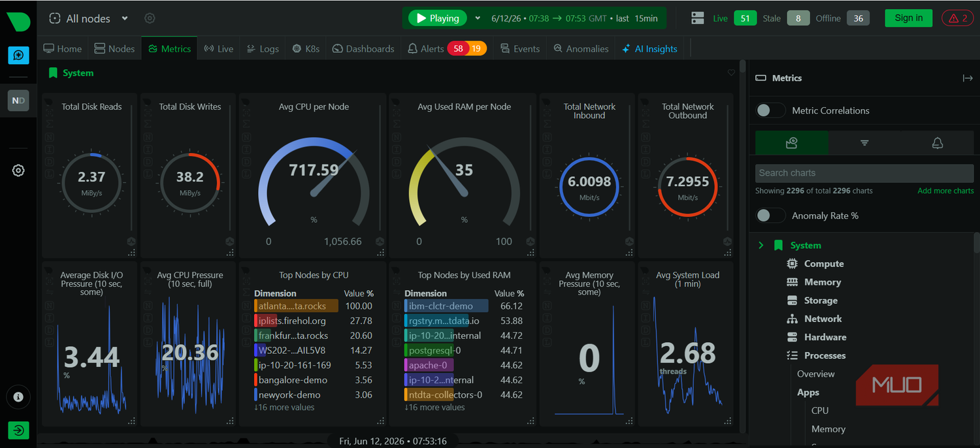Select the filter tab icon in Metrics sidebar

[x=864, y=142]
